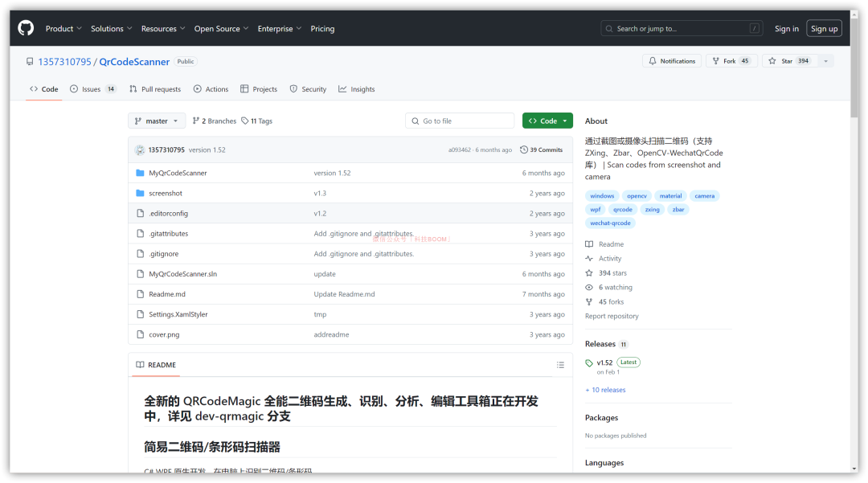This screenshot has width=868, height=483.
Task: Switch to the Issues tab
Action: pyautogui.click(x=93, y=89)
